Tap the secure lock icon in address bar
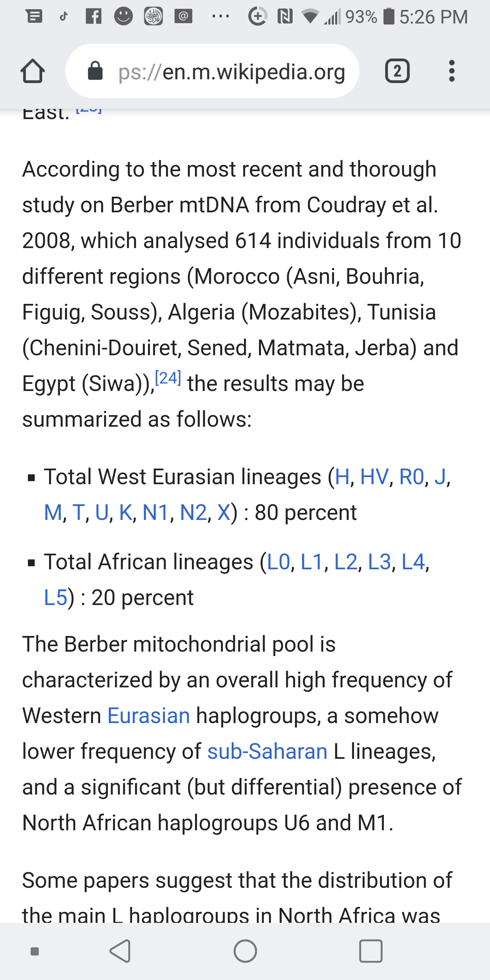The width and height of the screenshot is (490, 980). tap(95, 71)
